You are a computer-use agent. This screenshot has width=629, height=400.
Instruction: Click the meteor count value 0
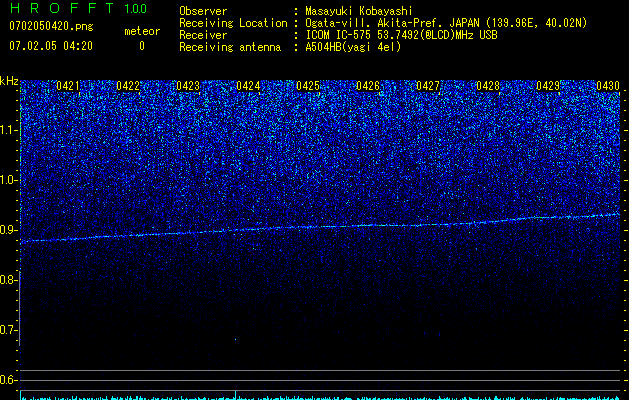coord(142,46)
